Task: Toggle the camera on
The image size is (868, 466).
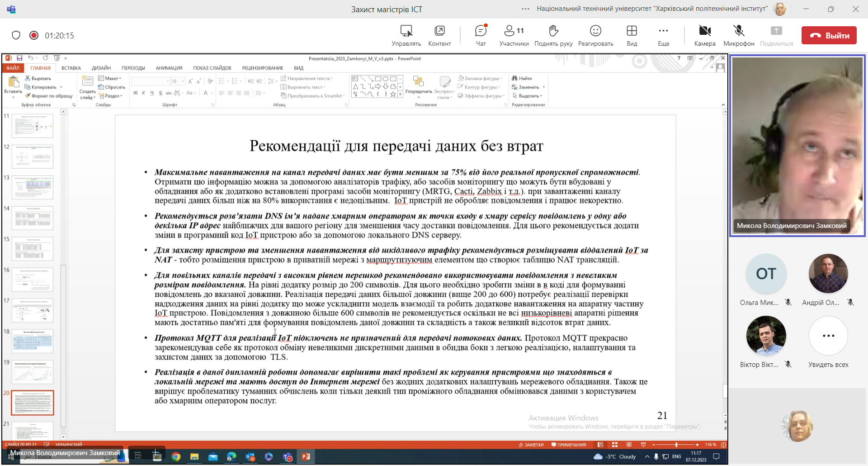Action: pos(704,35)
